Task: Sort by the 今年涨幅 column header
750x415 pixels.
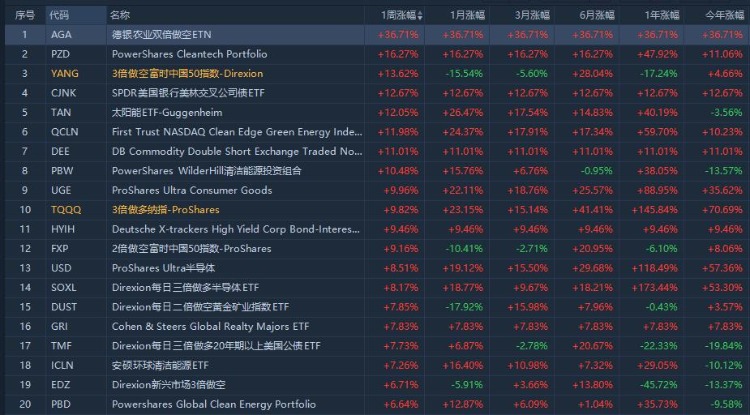Action: (725, 15)
